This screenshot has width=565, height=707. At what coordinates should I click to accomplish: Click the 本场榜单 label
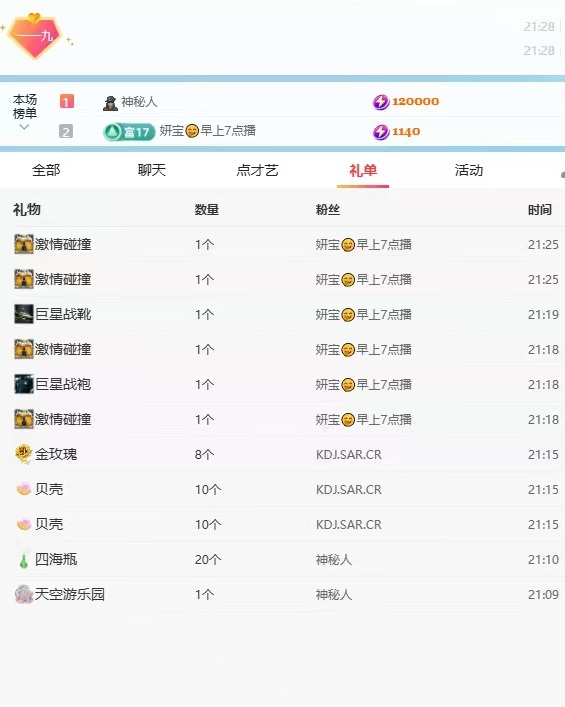pyautogui.click(x=25, y=106)
